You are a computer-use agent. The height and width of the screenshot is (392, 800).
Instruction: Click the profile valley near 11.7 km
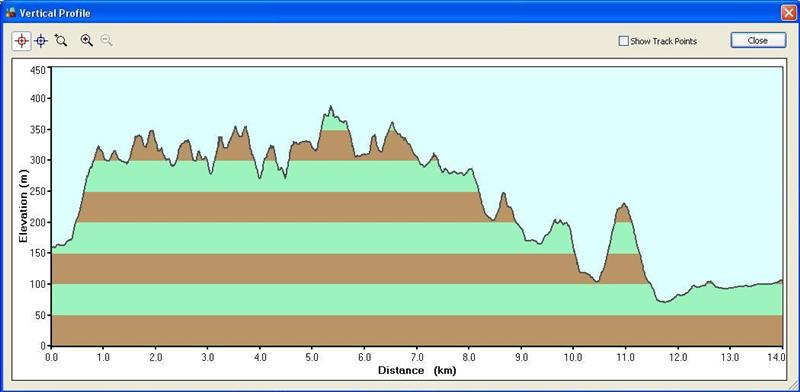click(x=663, y=302)
